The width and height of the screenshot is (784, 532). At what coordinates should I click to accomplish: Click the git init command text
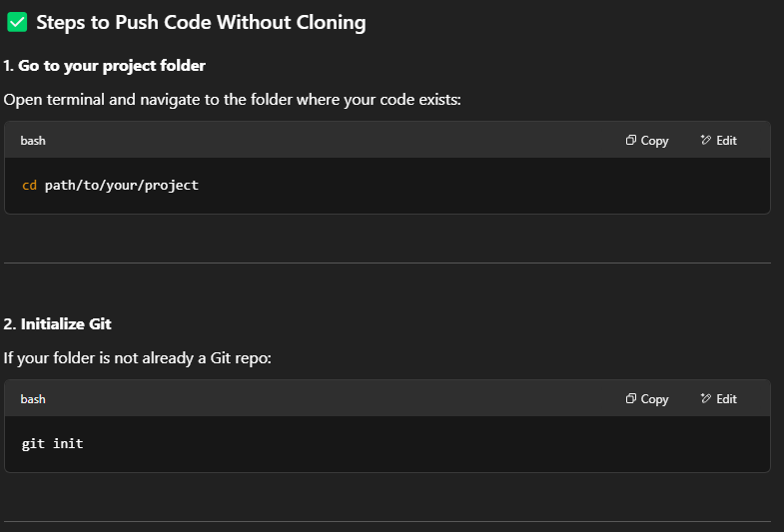point(52,443)
